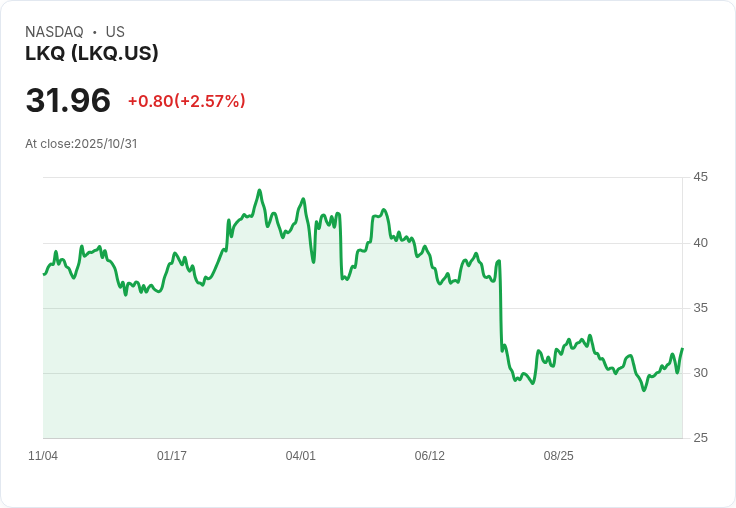Select the 06/12 date on the time axis
Image resolution: width=736 pixels, height=508 pixels.
pos(430,456)
